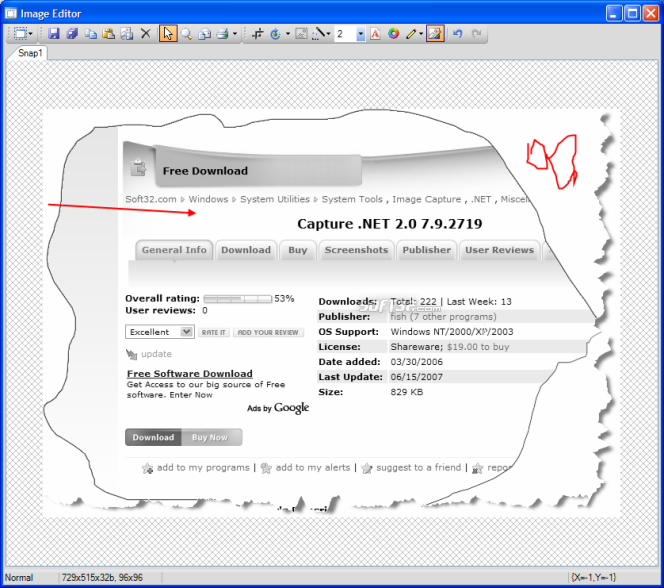
Task: Click the Save All icon
Action: 72,33
